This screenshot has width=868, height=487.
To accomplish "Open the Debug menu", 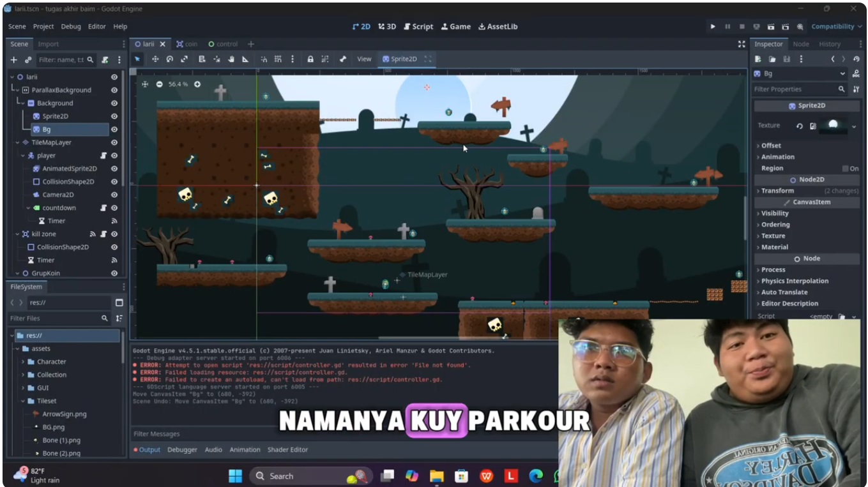I will (71, 27).
